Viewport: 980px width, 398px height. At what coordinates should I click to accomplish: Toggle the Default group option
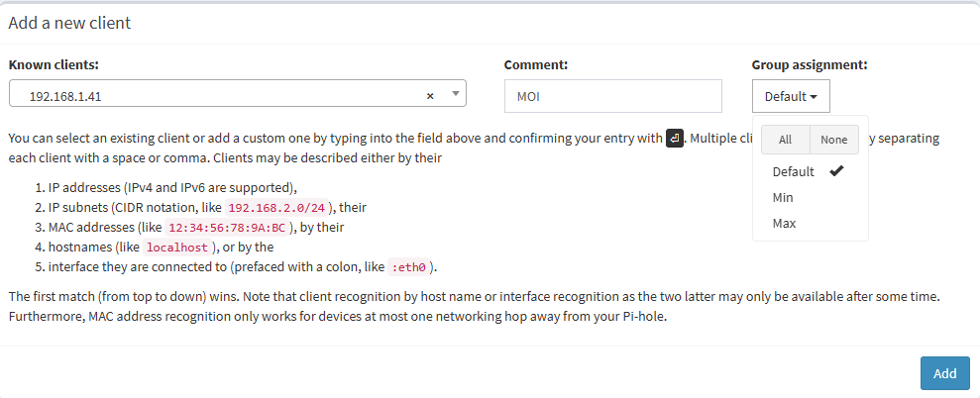[x=793, y=171]
